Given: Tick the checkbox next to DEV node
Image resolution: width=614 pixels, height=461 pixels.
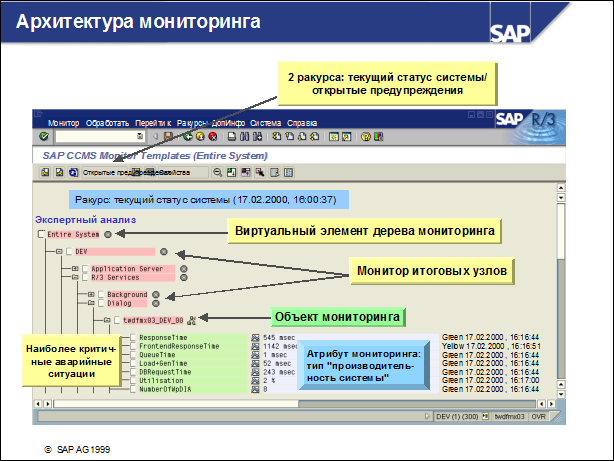Looking at the screenshot, I should click(x=69, y=252).
